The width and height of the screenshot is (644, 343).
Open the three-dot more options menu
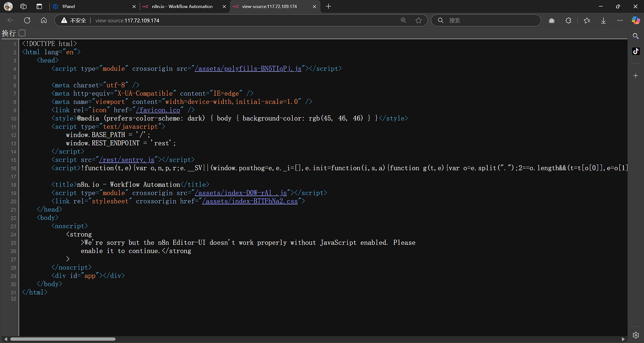(619, 20)
